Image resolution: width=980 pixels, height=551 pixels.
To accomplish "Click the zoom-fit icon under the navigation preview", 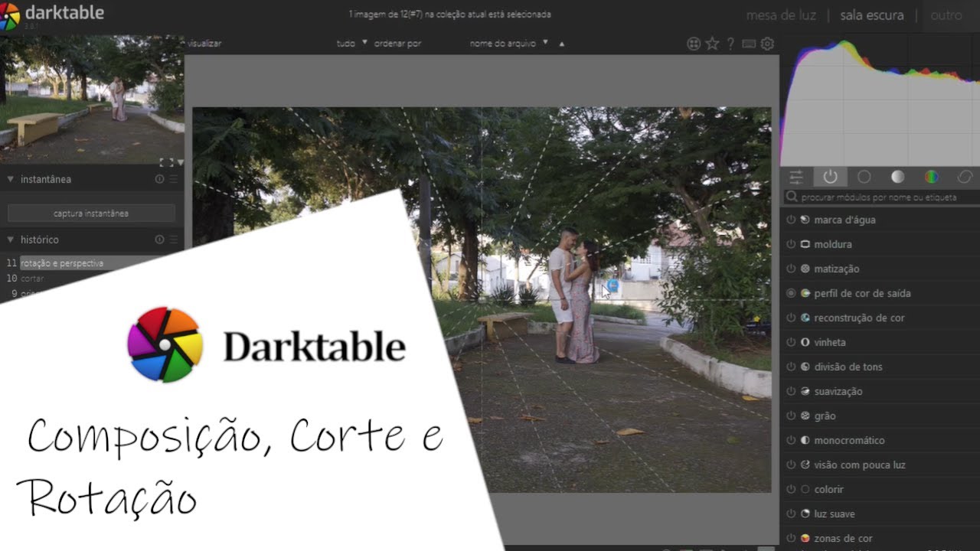I will [166, 162].
